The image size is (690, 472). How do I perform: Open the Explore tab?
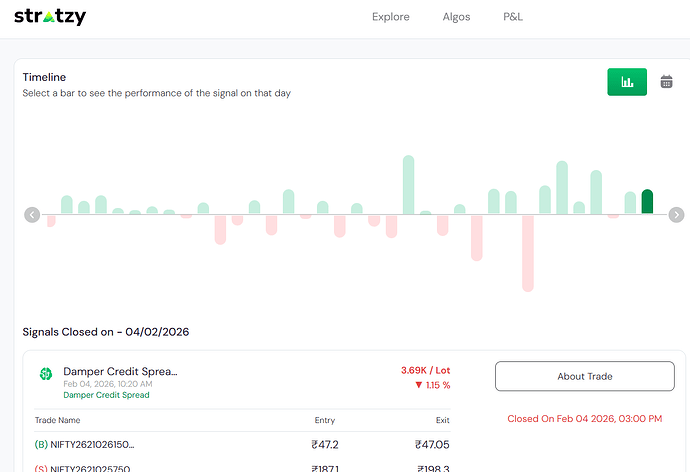(391, 17)
